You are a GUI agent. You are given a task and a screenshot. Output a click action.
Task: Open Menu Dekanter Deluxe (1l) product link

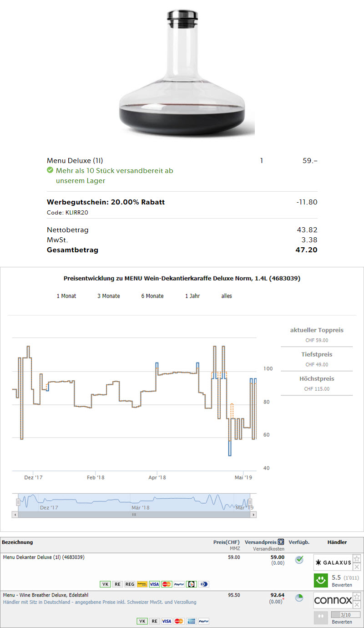pos(44,557)
